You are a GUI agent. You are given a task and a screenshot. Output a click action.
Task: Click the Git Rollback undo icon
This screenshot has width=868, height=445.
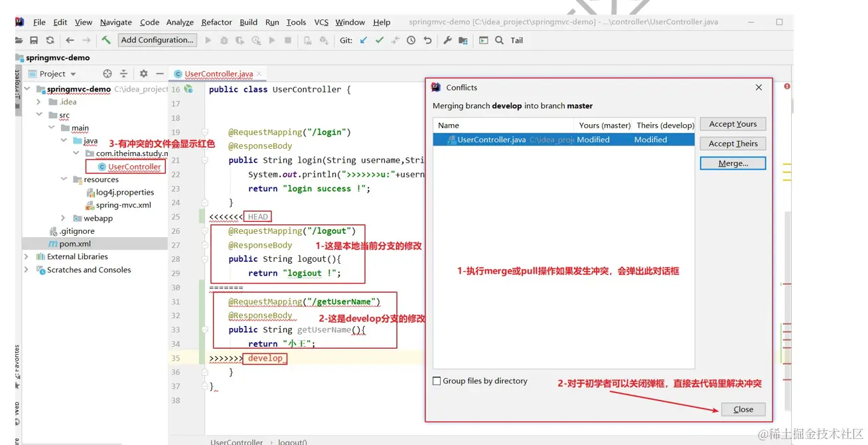pos(428,41)
